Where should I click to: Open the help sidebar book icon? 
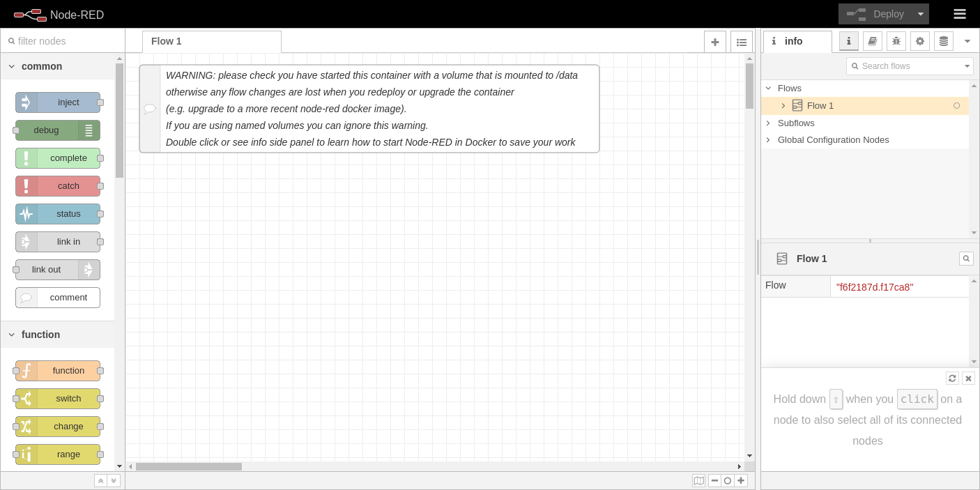(x=873, y=41)
